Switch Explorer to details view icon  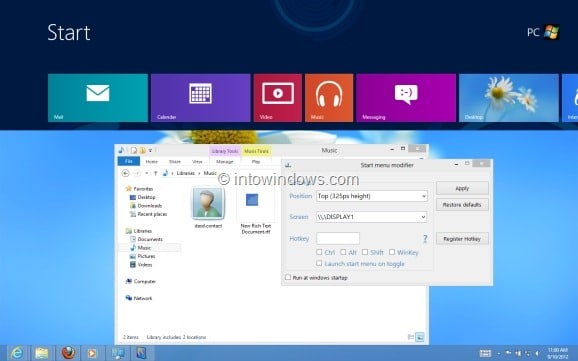coord(411,337)
